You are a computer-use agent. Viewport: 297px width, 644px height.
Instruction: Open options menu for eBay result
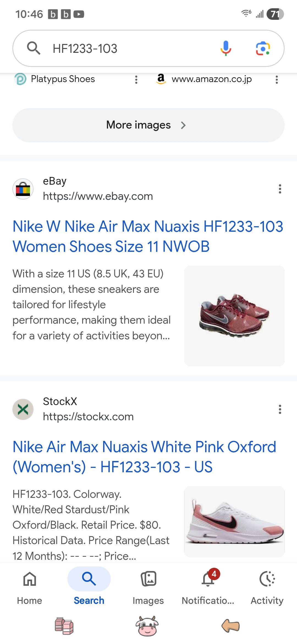280,189
